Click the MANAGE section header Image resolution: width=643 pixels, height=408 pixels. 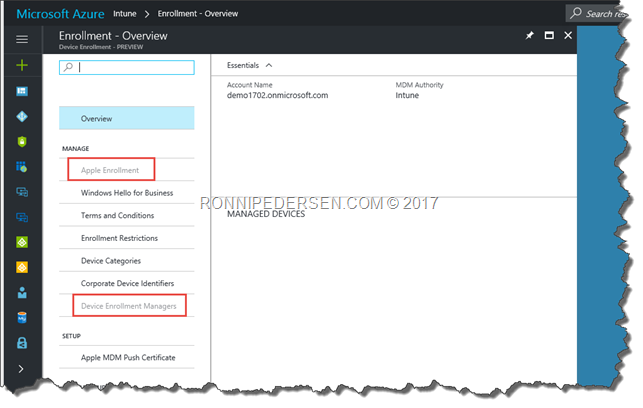[75, 148]
